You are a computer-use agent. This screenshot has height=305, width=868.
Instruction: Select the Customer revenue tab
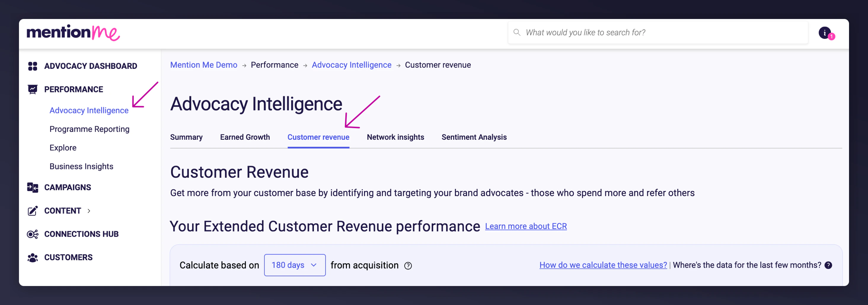(318, 137)
